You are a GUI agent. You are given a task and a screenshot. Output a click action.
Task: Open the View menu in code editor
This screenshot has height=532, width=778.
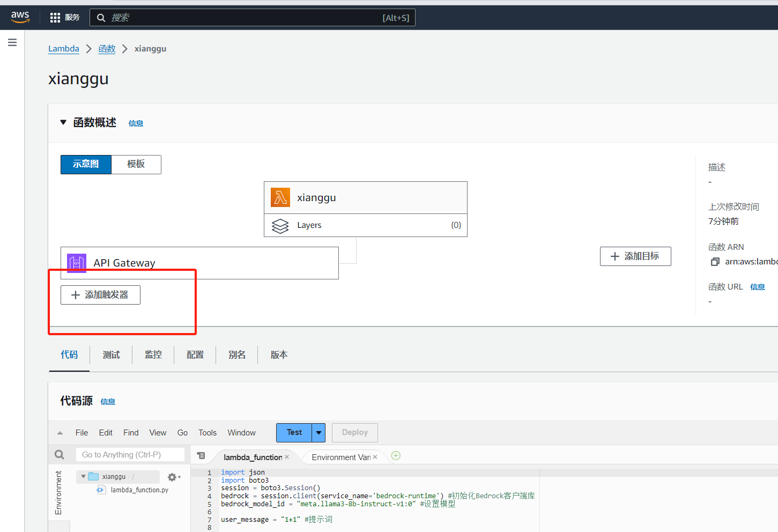pos(158,433)
